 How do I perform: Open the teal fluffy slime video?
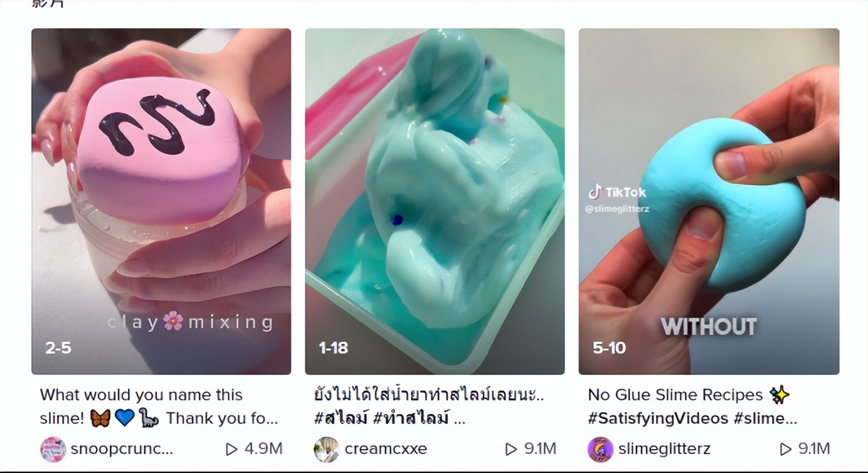[x=435, y=201]
